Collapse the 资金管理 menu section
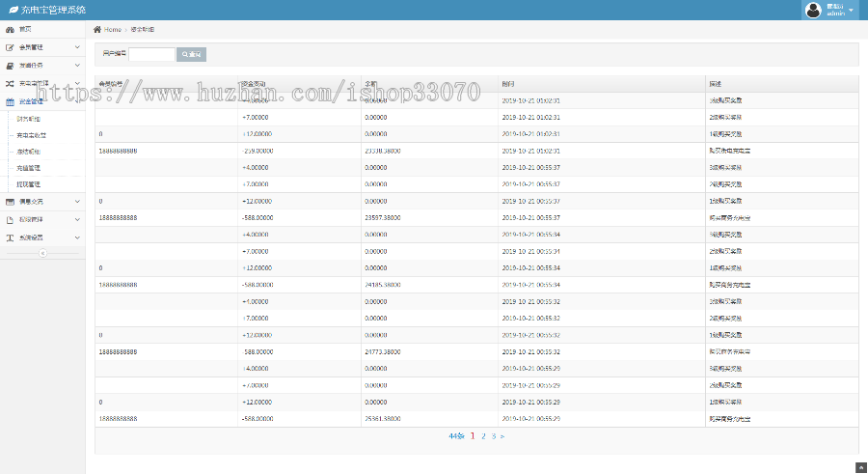 click(x=77, y=101)
